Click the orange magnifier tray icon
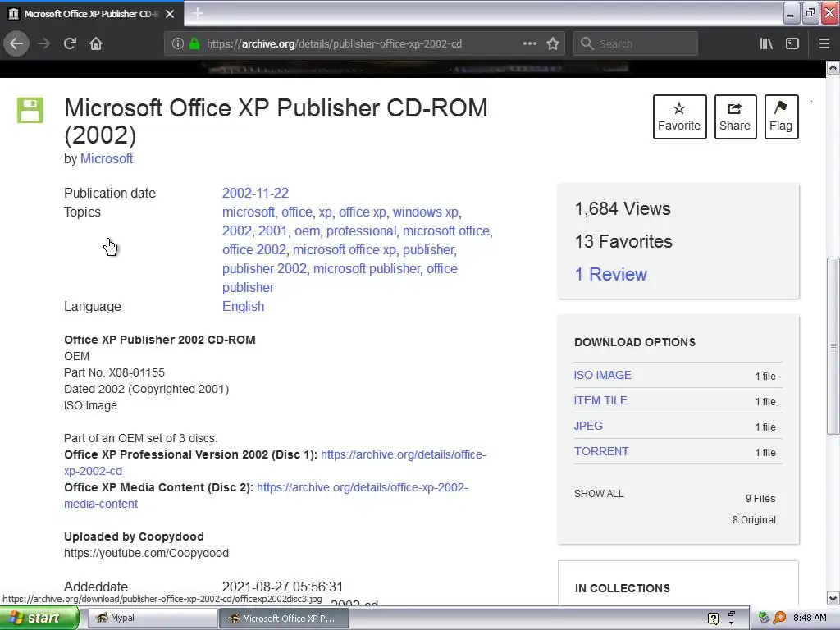 coord(779,618)
